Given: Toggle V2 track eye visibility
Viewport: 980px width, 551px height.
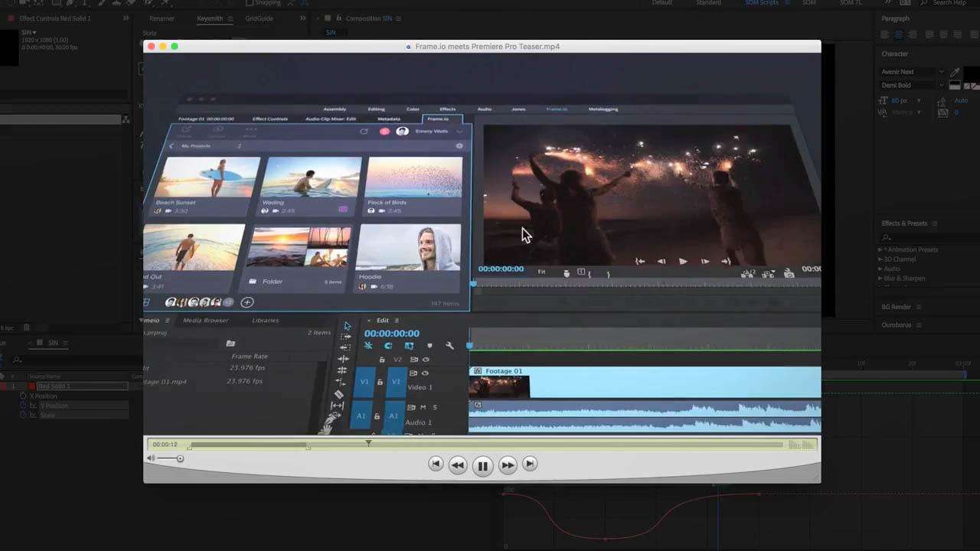Looking at the screenshot, I should [426, 360].
